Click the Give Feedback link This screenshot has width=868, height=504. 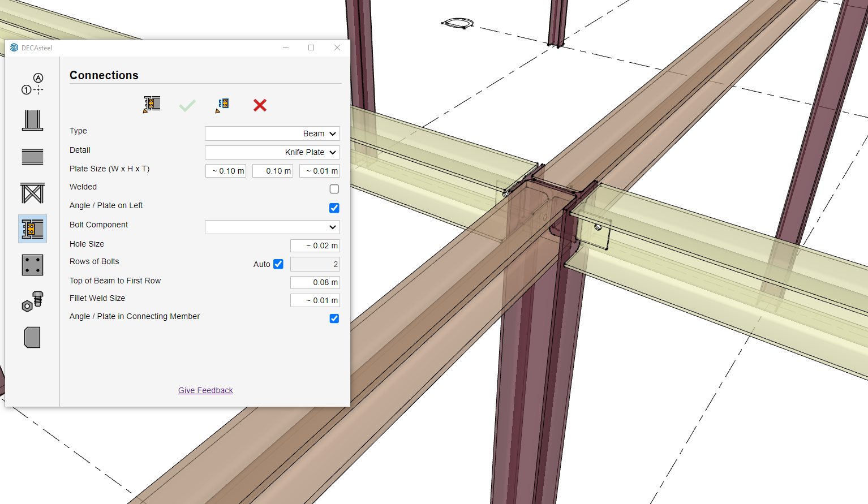pos(205,390)
